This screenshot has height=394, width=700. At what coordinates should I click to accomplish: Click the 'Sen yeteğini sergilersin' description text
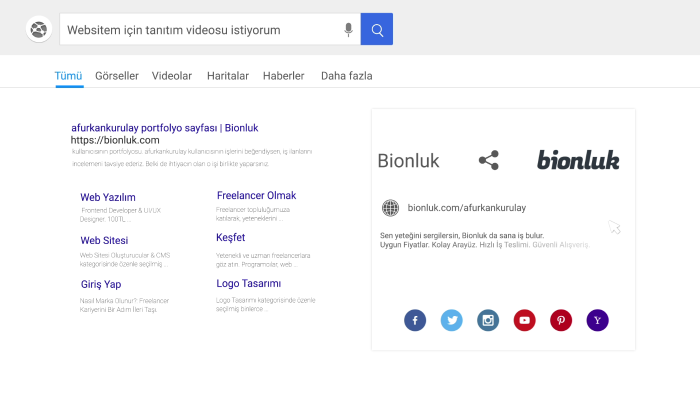tap(462, 236)
